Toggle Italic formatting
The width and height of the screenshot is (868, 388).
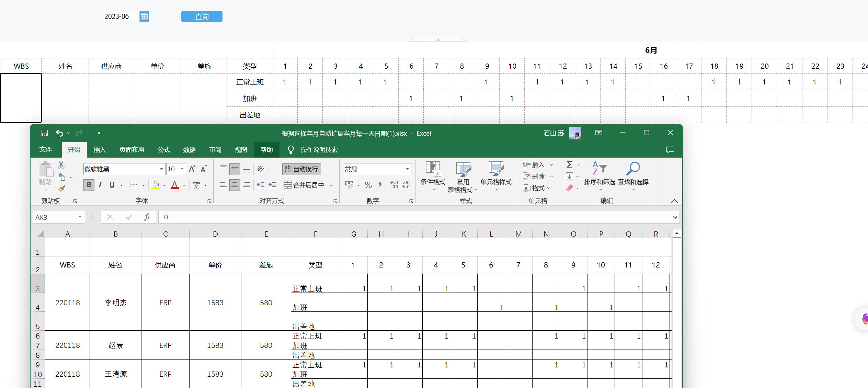(100, 185)
